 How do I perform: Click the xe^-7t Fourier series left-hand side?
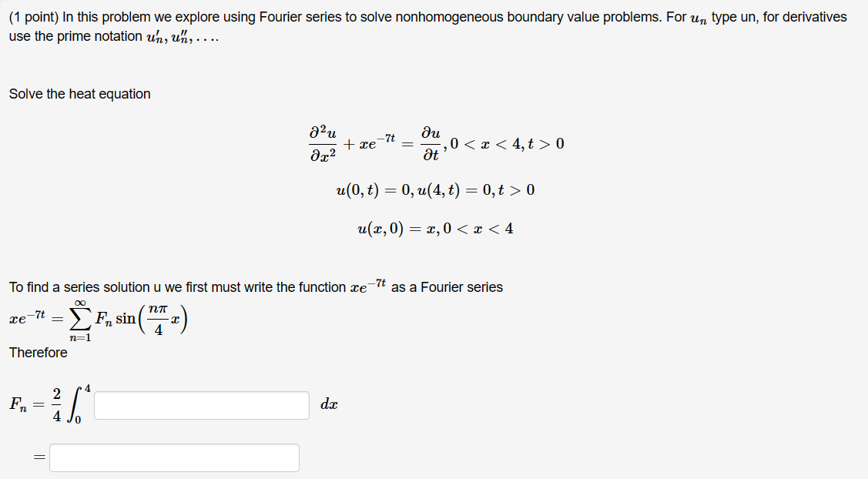click(25, 317)
